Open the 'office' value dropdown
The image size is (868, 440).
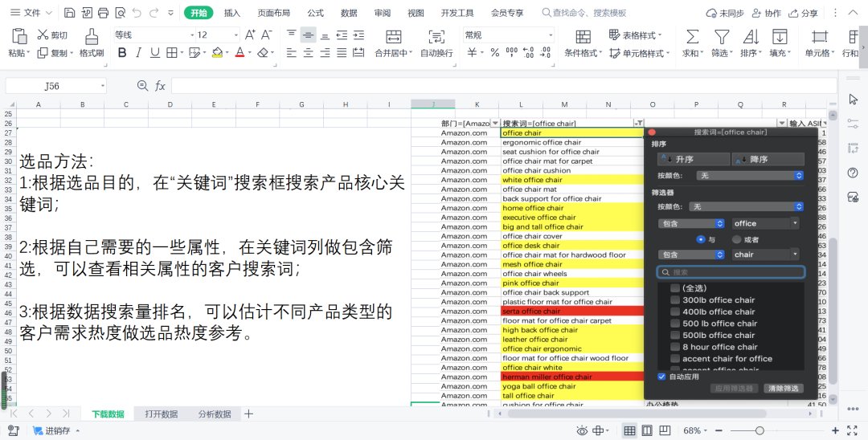tap(795, 223)
